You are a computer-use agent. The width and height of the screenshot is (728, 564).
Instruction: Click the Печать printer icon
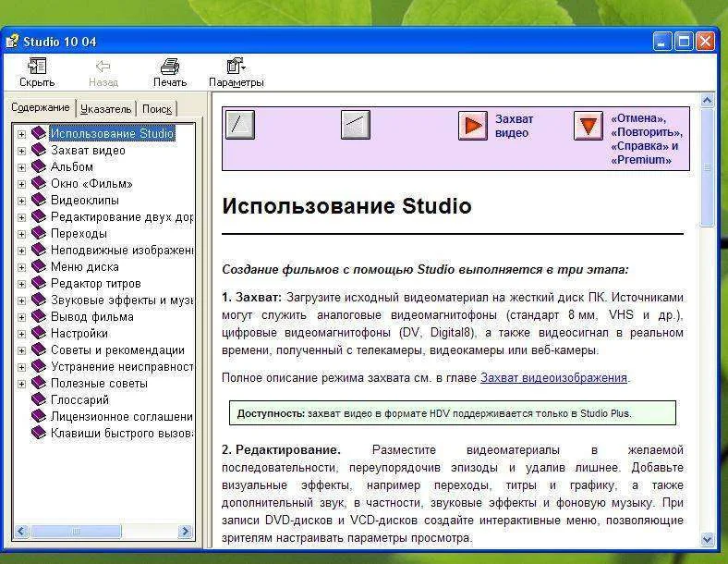click(170, 66)
